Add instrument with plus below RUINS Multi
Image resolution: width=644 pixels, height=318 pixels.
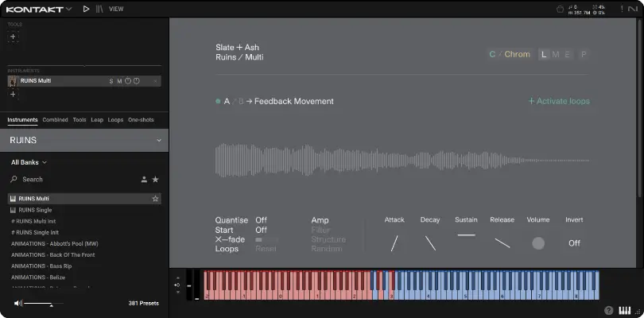coord(14,94)
